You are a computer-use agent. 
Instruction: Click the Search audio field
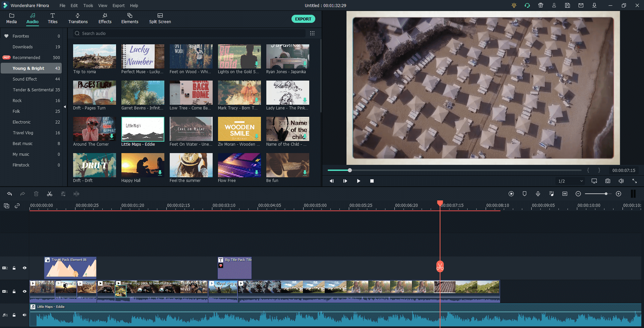click(x=190, y=33)
